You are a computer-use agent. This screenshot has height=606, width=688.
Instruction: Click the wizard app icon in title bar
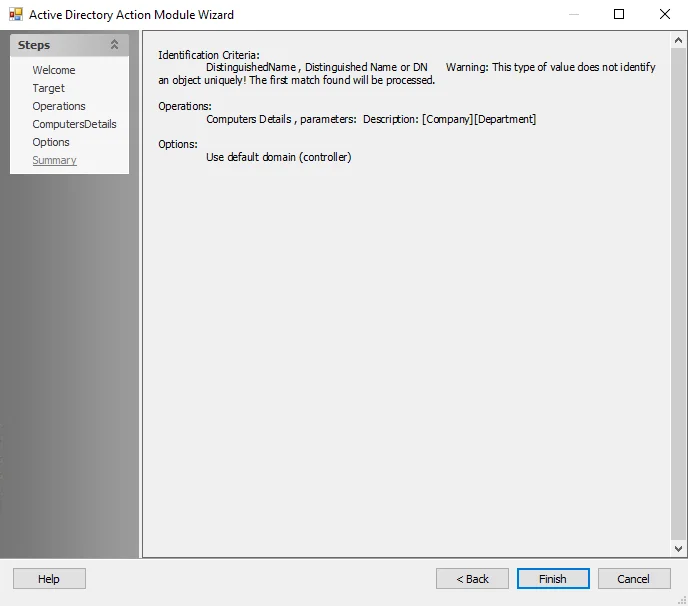click(x=16, y=14)
